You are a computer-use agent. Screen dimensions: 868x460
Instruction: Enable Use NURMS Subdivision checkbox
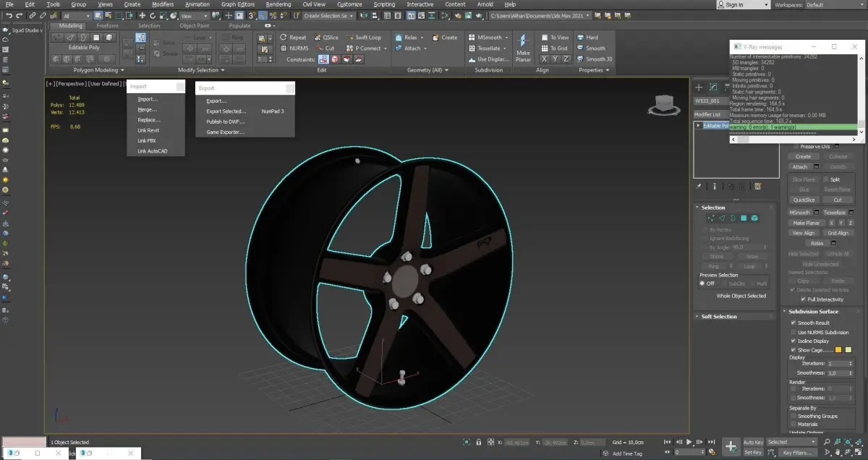[x=793, y=332]
